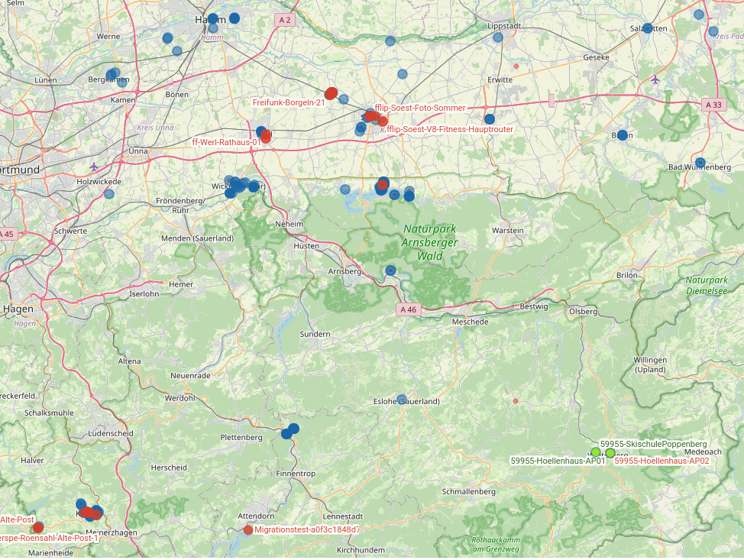Select the blue node marker at Salzkotten
Viewport: 744px width, 560px height.
(647, 28)
